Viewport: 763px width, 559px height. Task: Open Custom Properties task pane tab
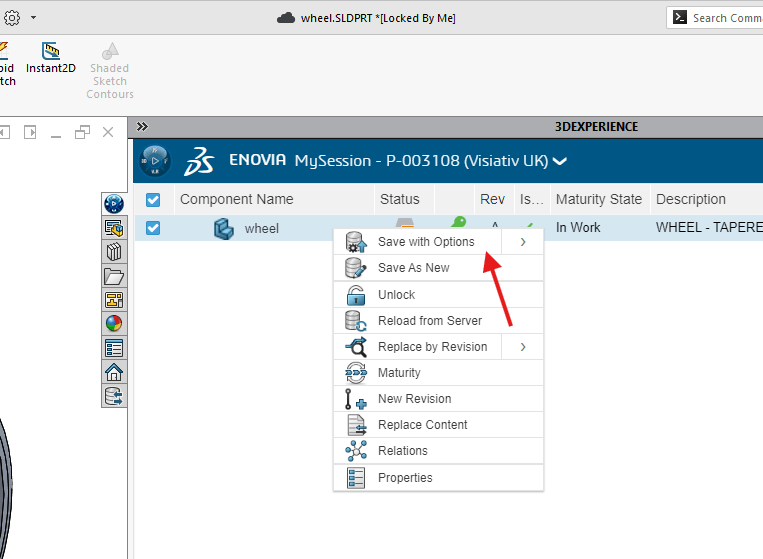[114, 348]
